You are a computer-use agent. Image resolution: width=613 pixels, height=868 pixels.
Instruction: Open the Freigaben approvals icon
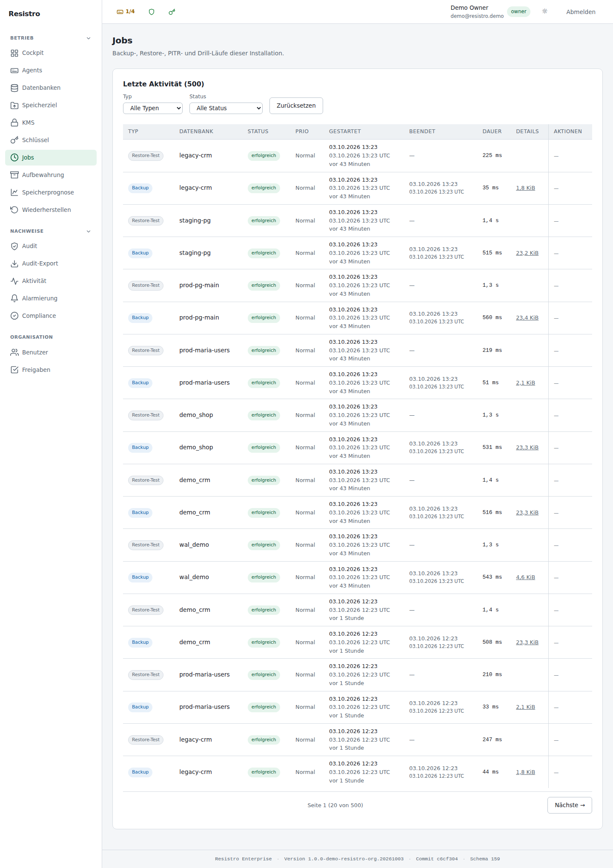(x=14, y=370)
